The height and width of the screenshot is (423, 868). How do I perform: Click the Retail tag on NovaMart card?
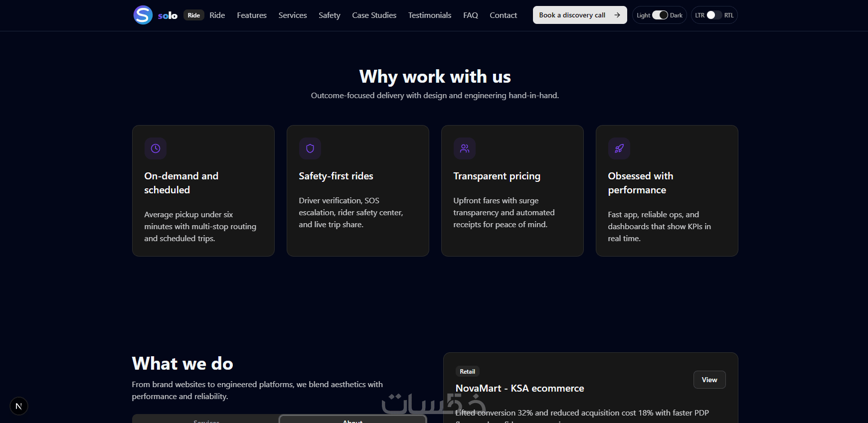pyautogui.click(x=468, y=371)
